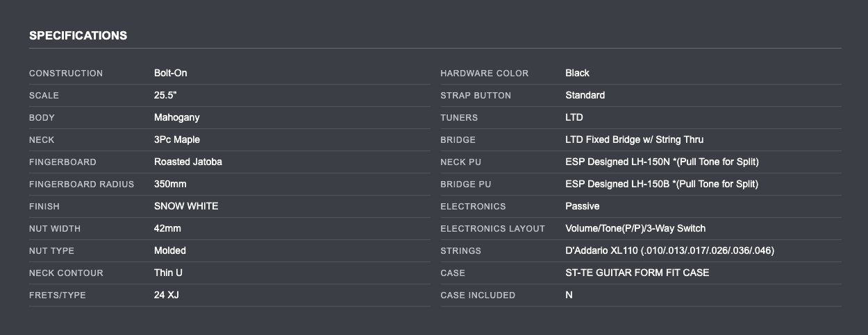This screenshot has width=868, height=335.
Task: Click the Bolt-On construction value
Action: [x=170, y=73]
